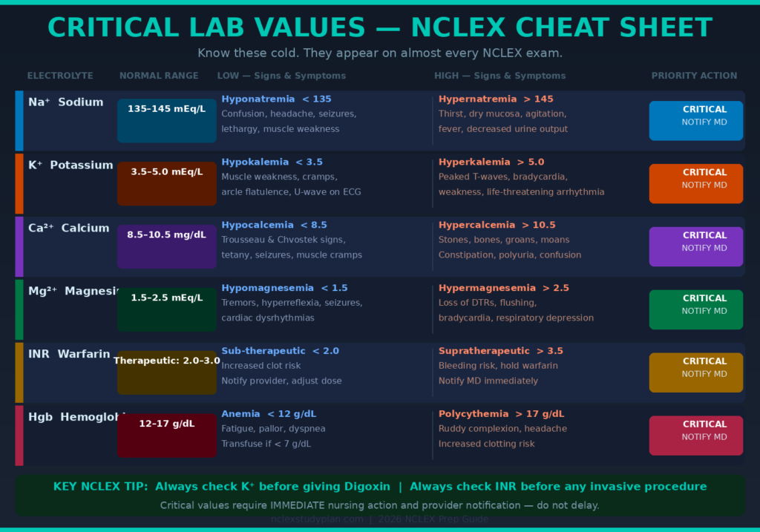Viewport: 760px width, 532px height.
Task: Click the NORMAL RANGE column header
Action: 159,76
